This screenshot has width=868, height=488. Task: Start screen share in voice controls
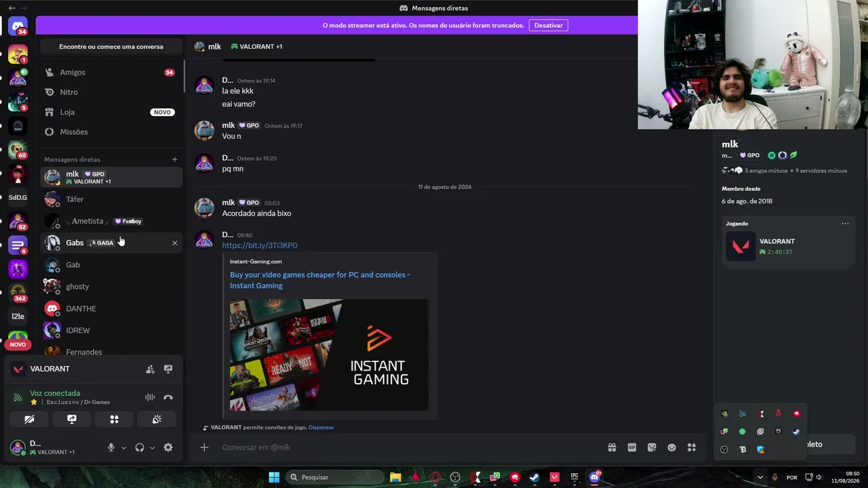click(72, 420)
